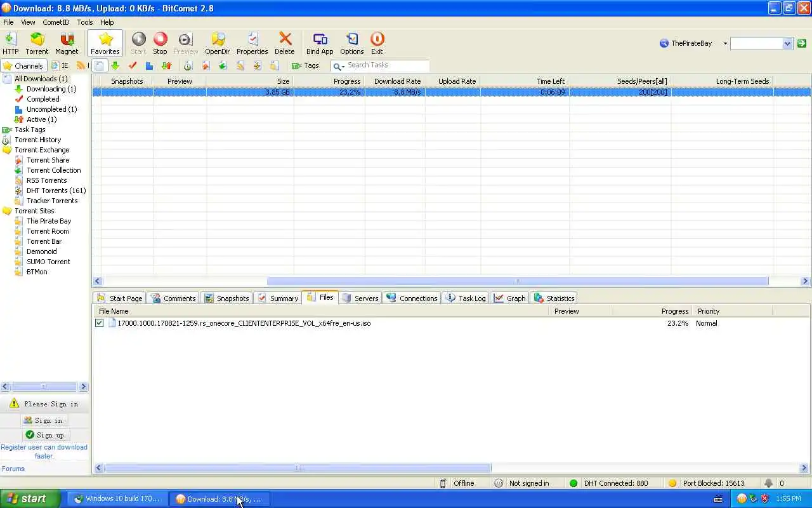This screenshot has height=508, width=812.
Task: Open the File menu
Action: coord(8,22)
